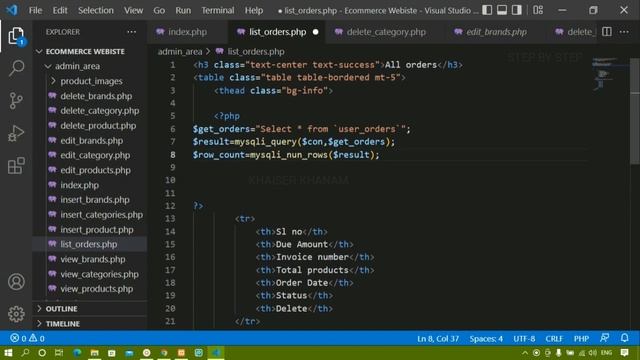Open editor More Actions ellipsis
Viewport: 640px width, 360px height.
click(624, 32)
